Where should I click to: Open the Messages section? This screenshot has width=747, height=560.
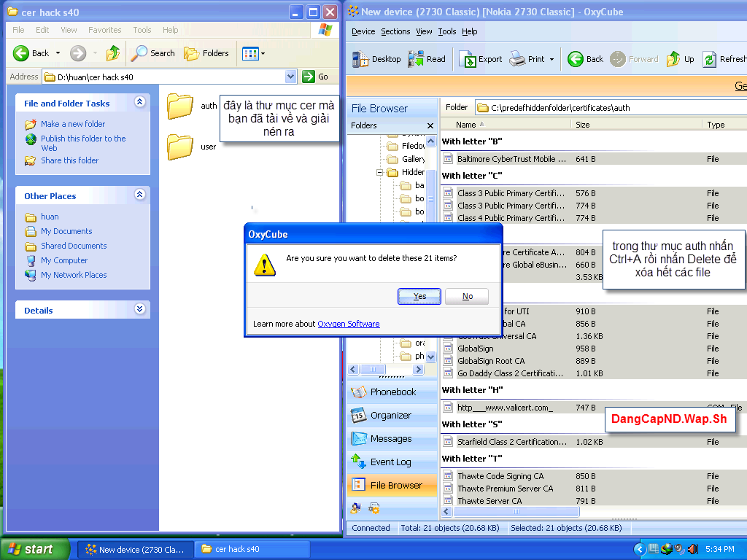(392, 438)
